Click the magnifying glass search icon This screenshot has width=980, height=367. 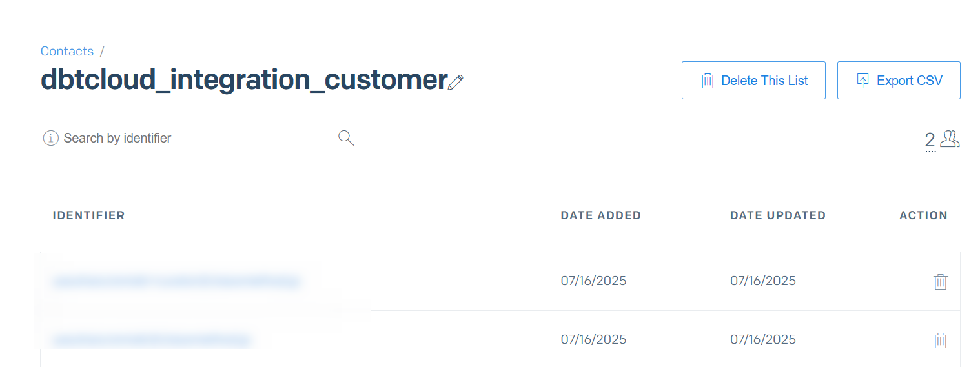coord(346,137)
